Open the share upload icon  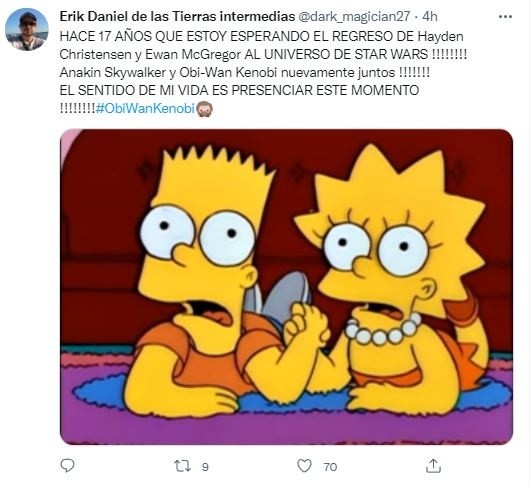[433, 466]
